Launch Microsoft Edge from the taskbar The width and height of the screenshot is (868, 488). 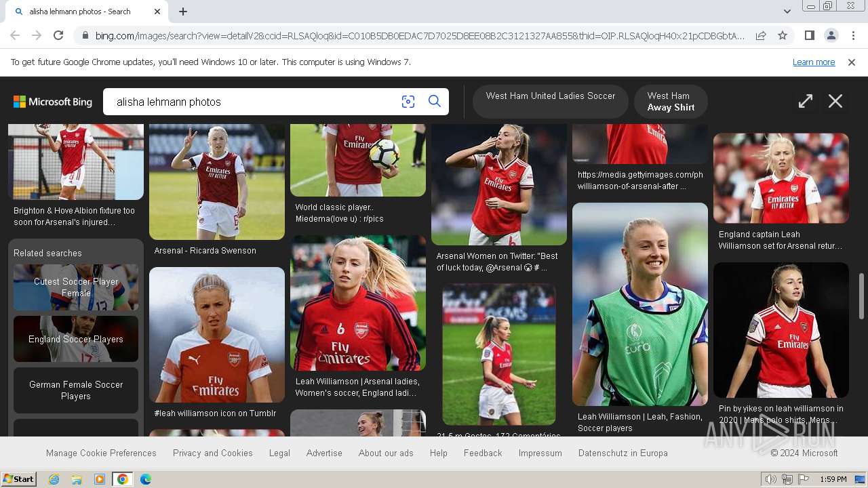click(x=146, y=479)
